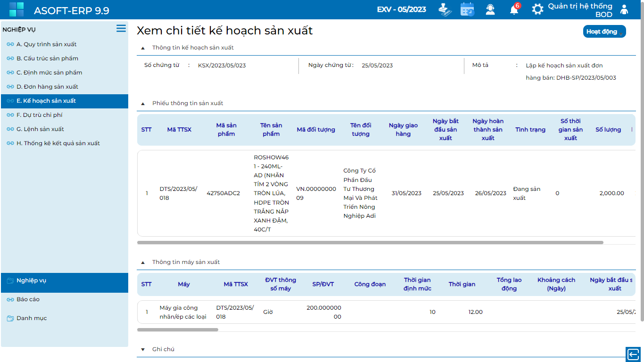
Task: Click the customer support headset icon
Action: coord(490,9)
